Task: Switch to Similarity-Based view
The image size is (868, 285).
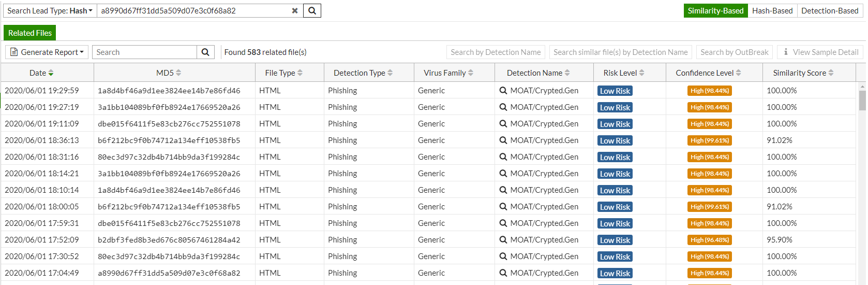Action: [x=715, y=11]
